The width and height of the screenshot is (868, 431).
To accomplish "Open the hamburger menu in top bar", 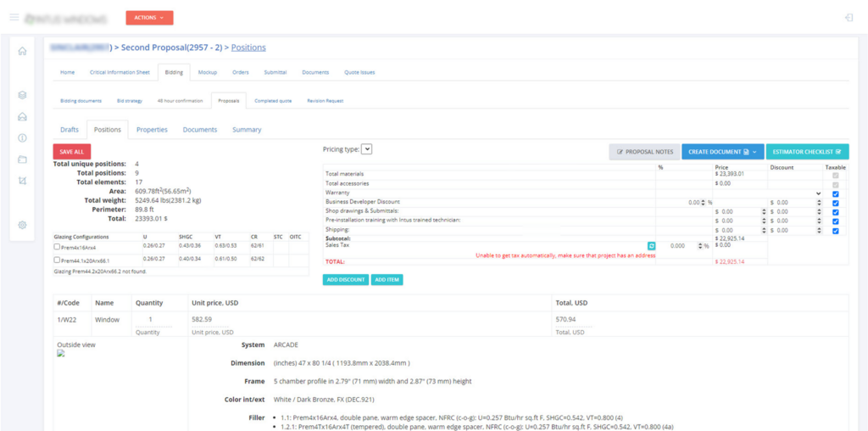I will [14, 17].
